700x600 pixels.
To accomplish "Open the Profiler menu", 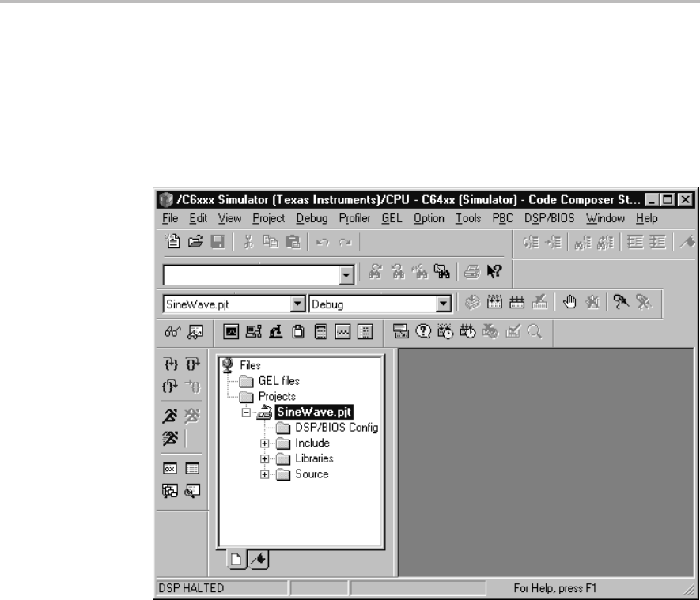I will 354,219.
